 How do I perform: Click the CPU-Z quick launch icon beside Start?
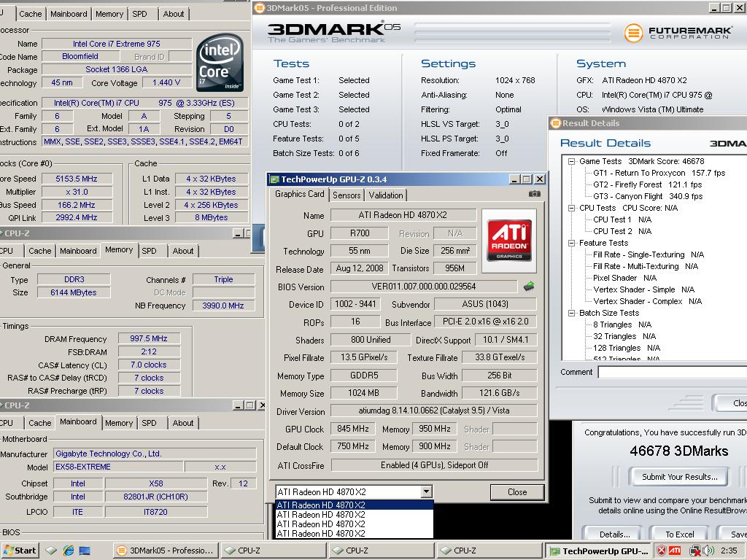tap(51, 551)
